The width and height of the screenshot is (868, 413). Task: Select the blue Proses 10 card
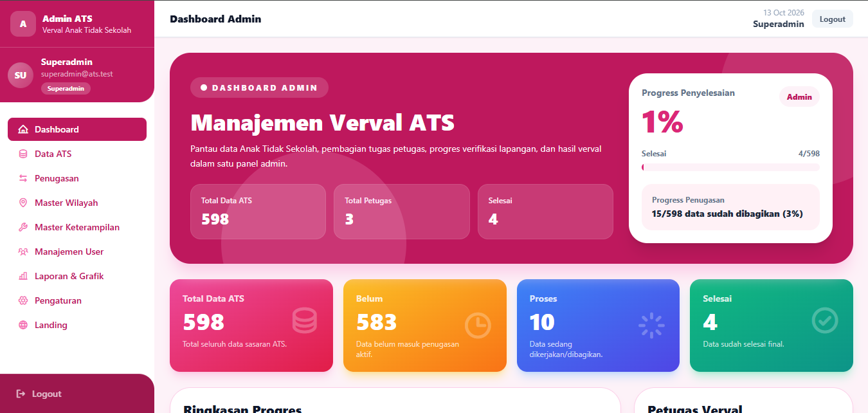coord(598,326)
